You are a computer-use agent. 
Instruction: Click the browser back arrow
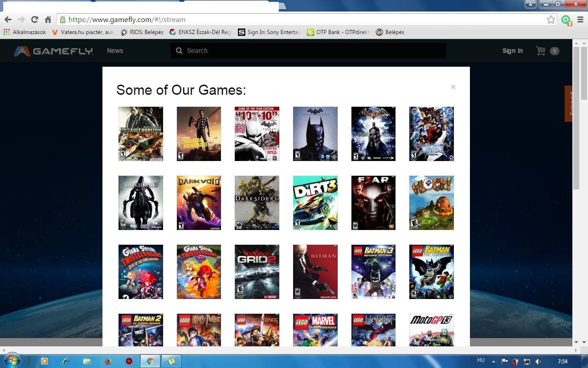(x=8, y=20)
